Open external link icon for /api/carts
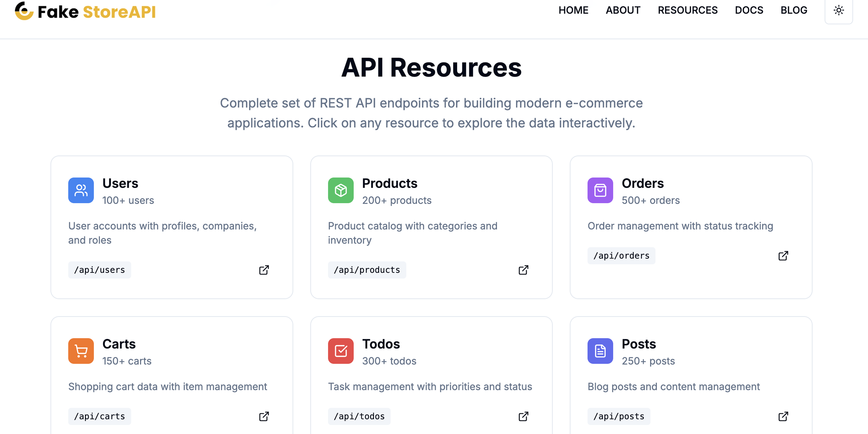Image resolution: width=868 pixels, height=434 pixels. coord(264,416)
